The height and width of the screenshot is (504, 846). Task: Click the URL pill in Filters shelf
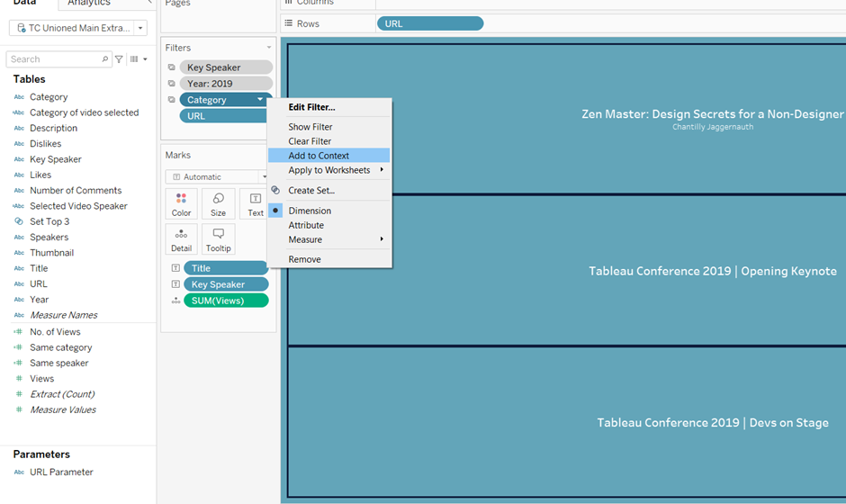click(x=223, y=116)
